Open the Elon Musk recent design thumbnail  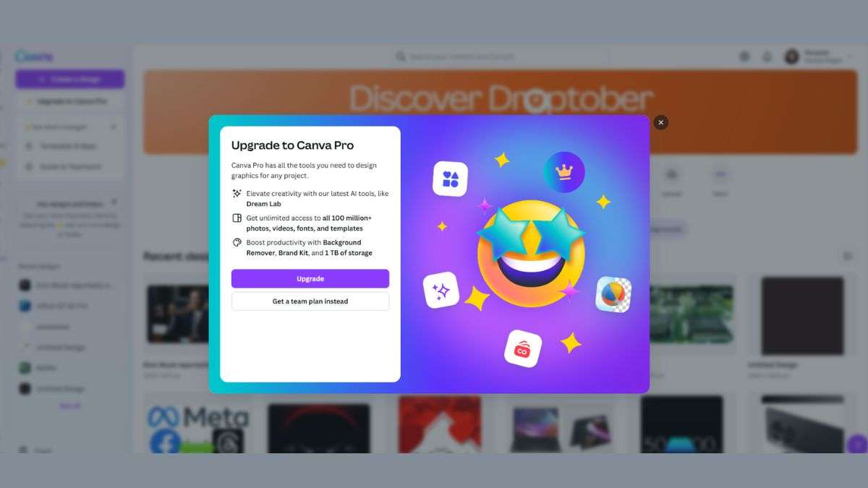tap(178, 314)
